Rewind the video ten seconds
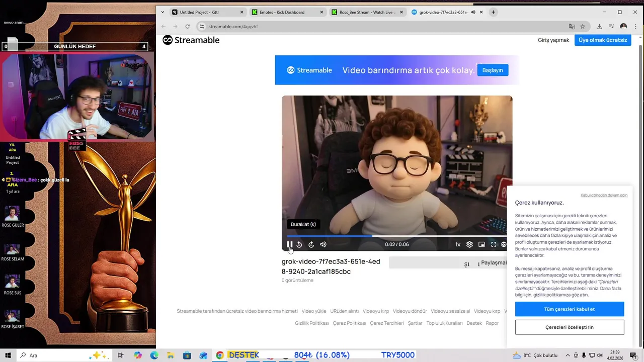 (x=299, y=244)
